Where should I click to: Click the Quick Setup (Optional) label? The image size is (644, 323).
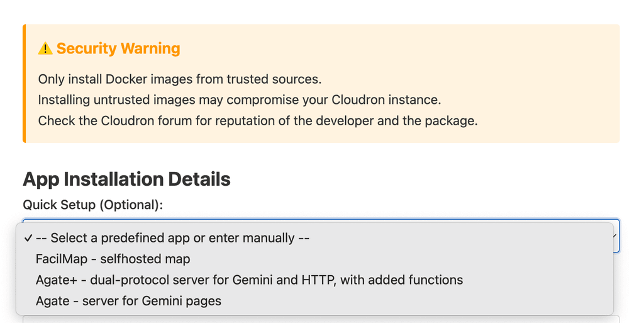(x=93, y=205)
